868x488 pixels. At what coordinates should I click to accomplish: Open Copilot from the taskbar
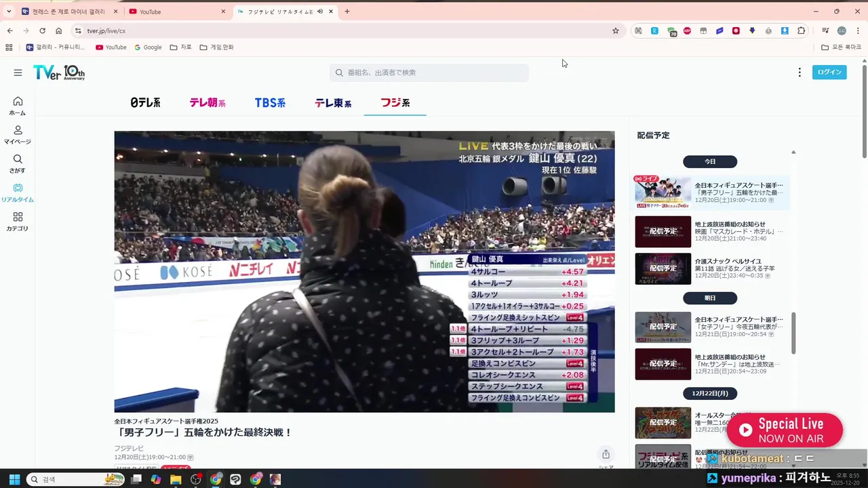(x=156, y=479)
